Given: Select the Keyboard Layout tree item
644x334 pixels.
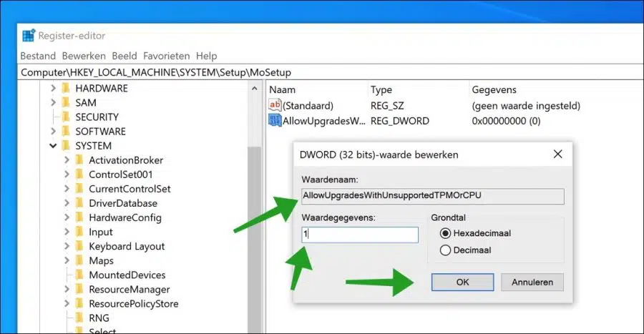Looking at the screenshot, I should pyautogui.click(x=127, y=246).
